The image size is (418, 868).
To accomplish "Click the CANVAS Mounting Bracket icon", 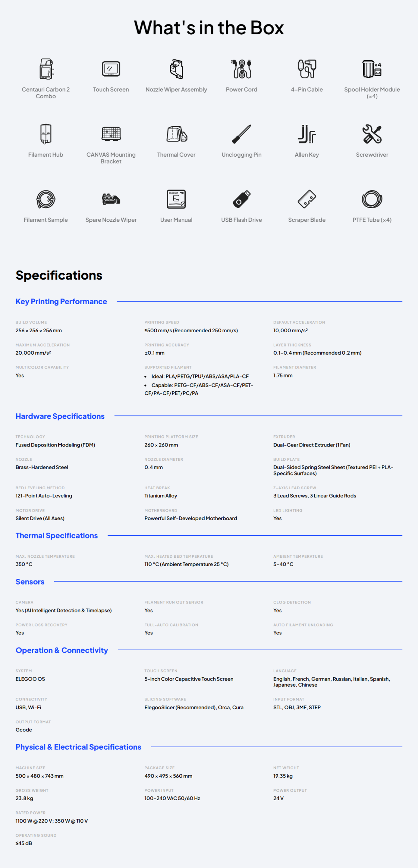I will coord(111,134).
